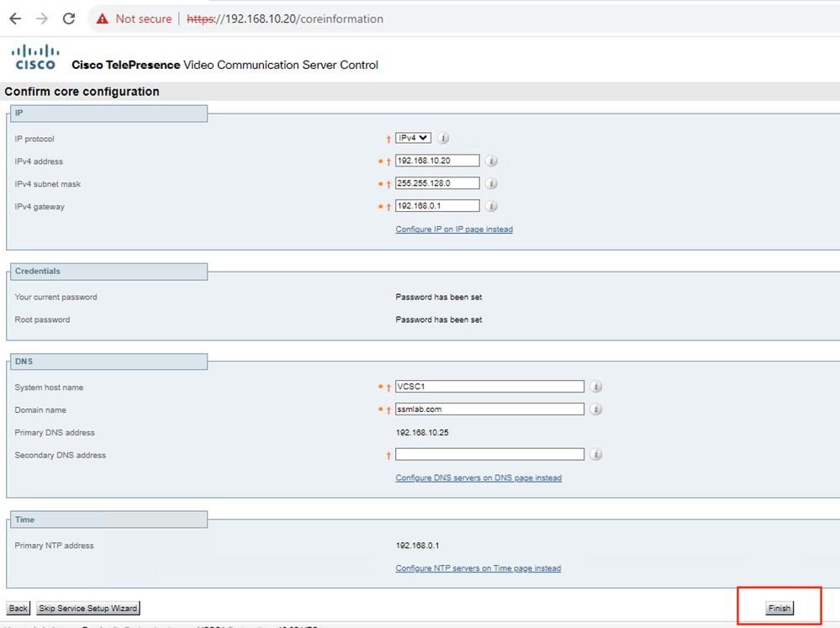Click the IPv4 address field

coord(437,161)
